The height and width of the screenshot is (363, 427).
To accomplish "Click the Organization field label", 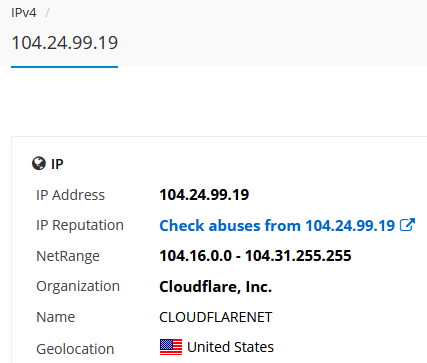I will click(78, 287).
